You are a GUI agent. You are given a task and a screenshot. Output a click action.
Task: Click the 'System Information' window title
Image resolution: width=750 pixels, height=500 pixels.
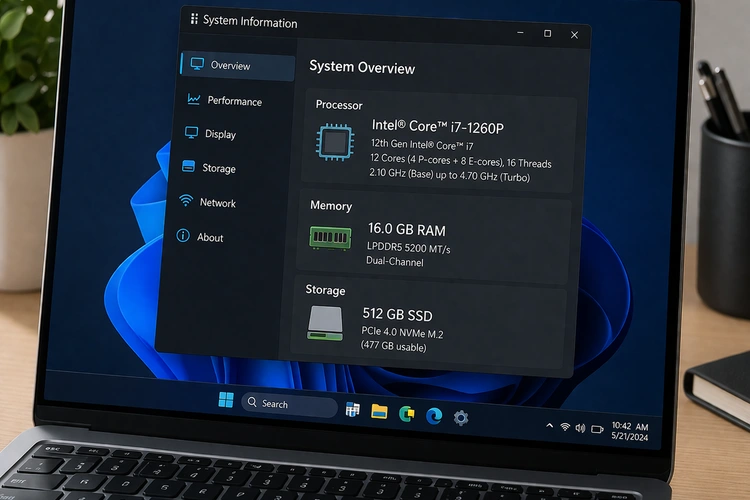pyautogui.click(x=250, y=21)
